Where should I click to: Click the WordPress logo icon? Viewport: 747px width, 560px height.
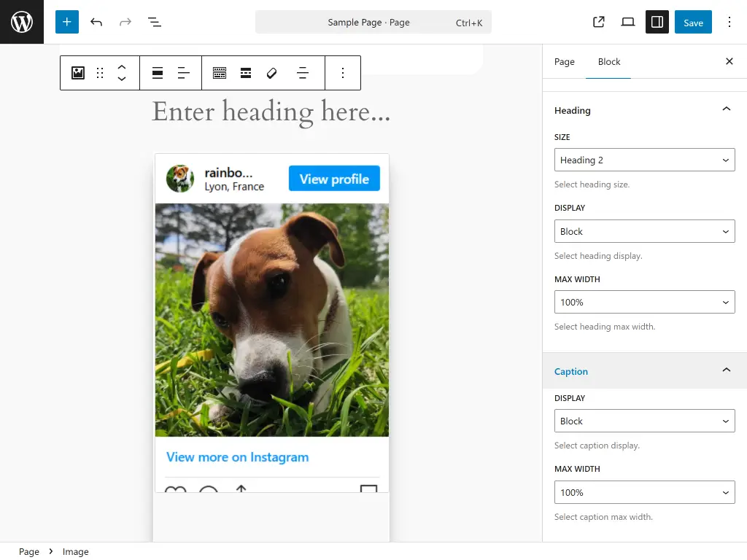click(21, 22)
